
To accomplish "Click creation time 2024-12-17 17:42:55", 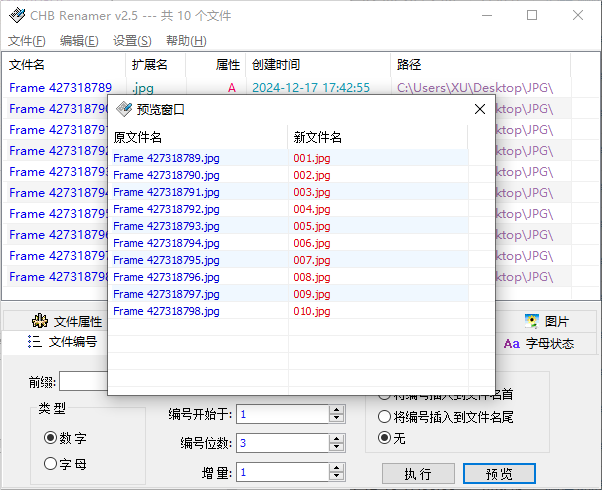I will click(311, 88).
